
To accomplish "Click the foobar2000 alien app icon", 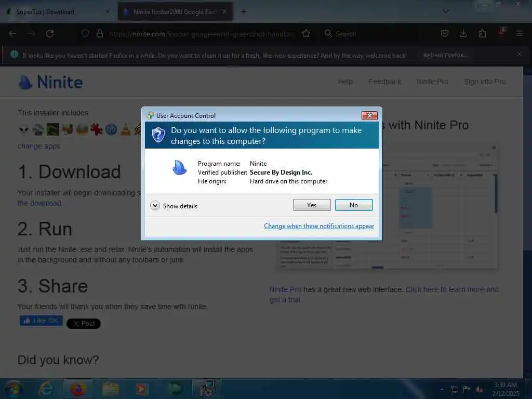I will point(24,129).
